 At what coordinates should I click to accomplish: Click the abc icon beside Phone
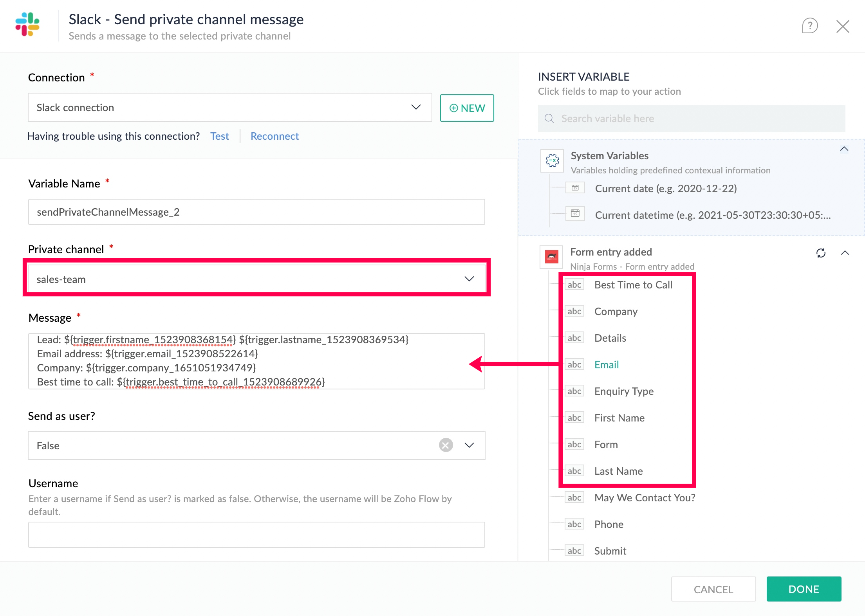[574, 524]
